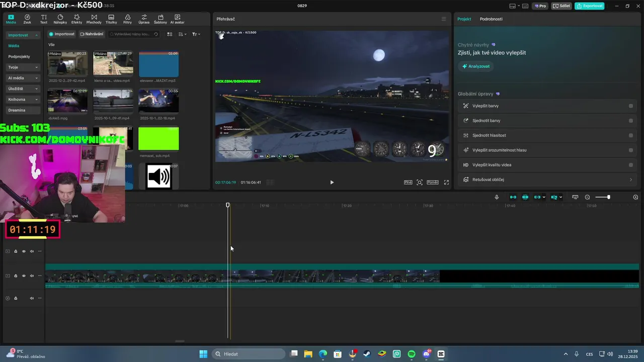The image size is (644, 362).
Task: Hide the top video track eye icon
Action: pyautogui.click(x=24, y=251)
